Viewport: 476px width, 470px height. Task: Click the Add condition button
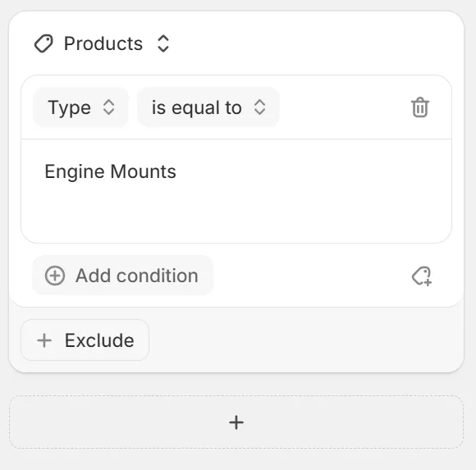(x=122, y=276)
